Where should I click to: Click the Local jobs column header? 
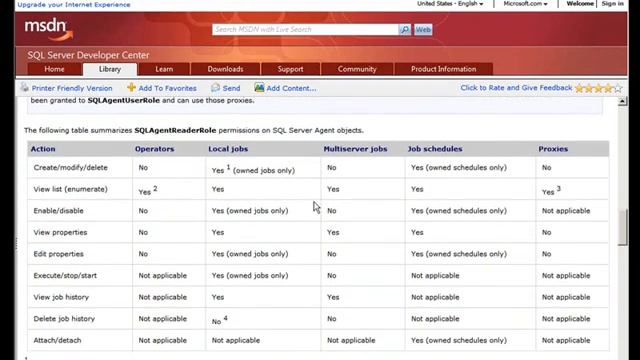point(228,149)
